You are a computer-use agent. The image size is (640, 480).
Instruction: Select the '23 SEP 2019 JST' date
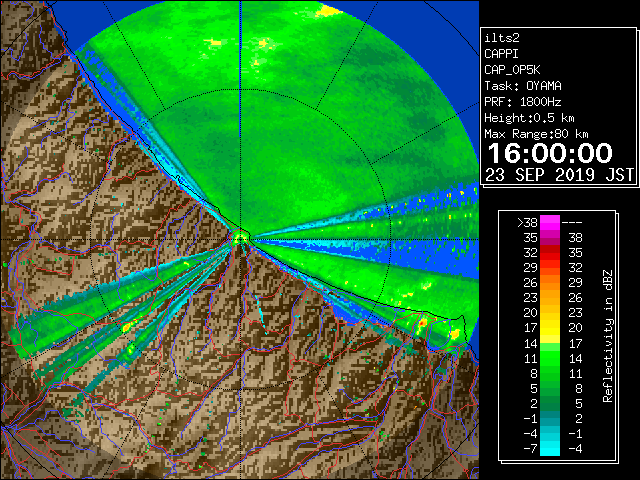click(559, 175)
